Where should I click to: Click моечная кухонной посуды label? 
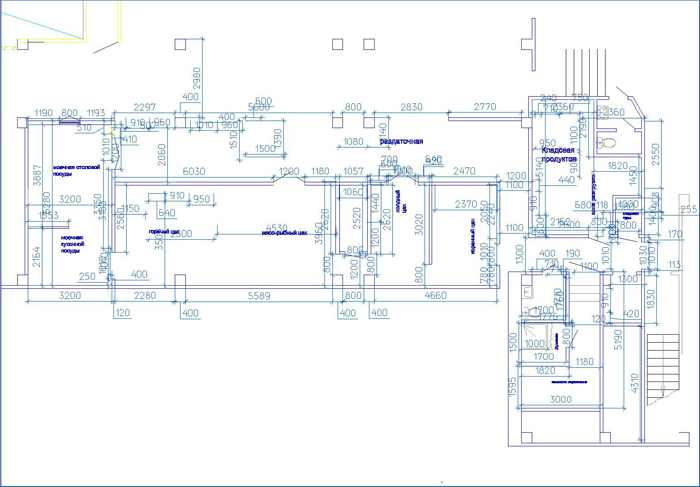(x=73, y=244)
